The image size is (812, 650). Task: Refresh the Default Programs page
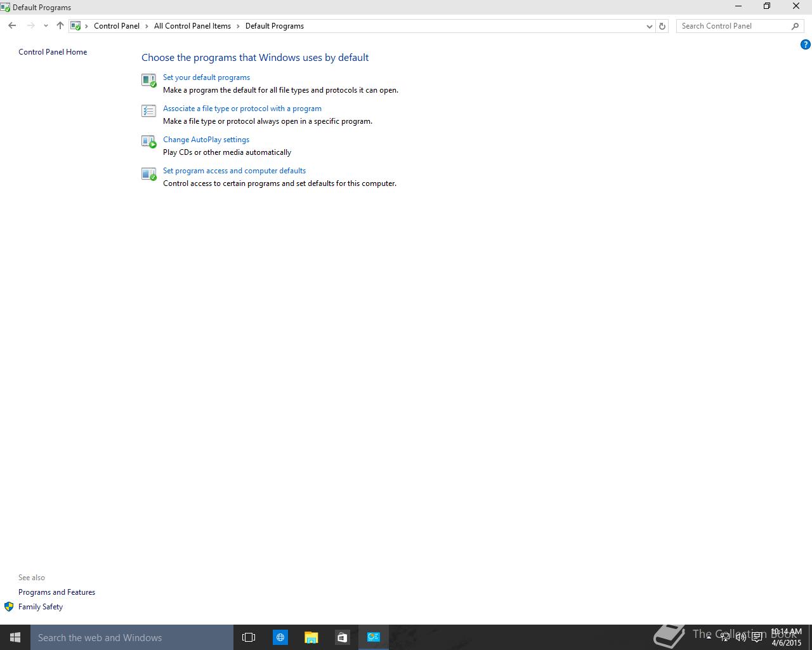click(x=662, y=26)
